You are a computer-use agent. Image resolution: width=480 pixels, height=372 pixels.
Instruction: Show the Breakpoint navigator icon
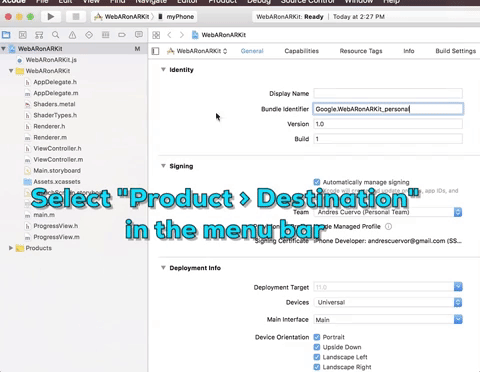coord(122,35)
